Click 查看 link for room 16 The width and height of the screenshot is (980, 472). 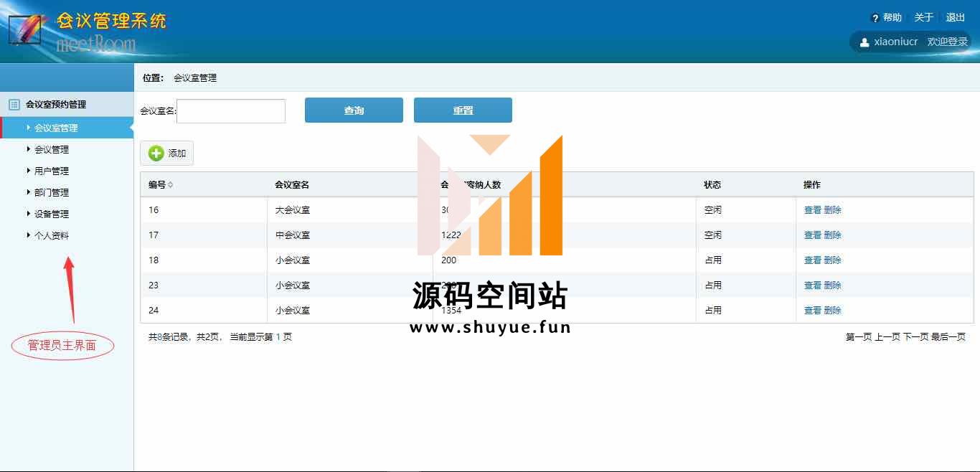(x=812, y=210)
